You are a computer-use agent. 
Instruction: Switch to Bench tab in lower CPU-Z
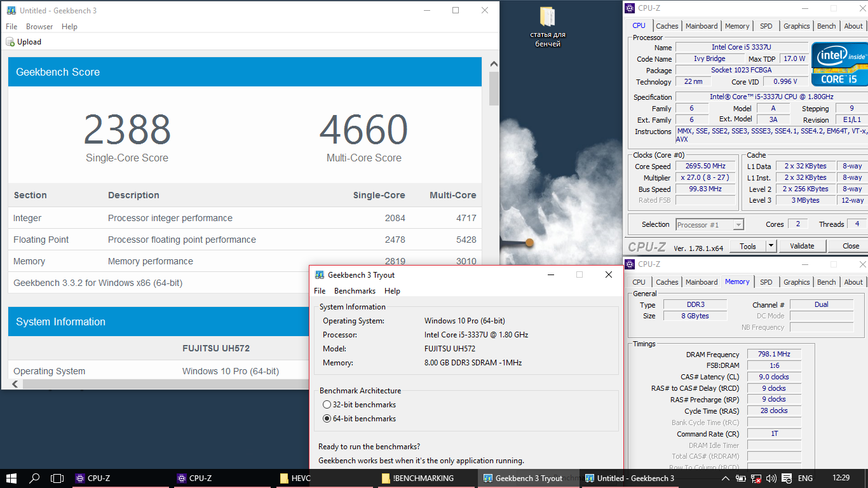(826, 282)
